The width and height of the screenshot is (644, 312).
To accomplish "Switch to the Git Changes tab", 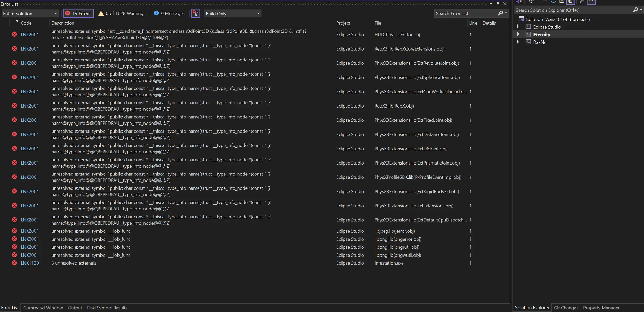I will 566,308.
